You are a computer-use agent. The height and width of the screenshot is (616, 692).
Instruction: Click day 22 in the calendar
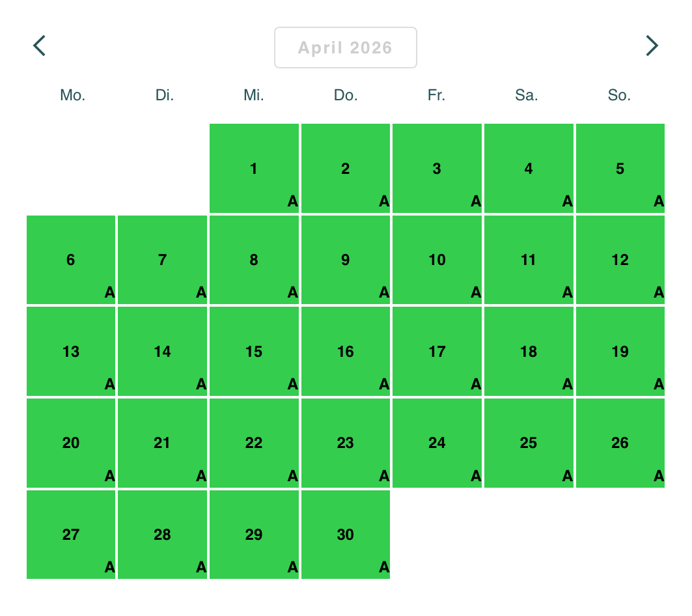coord(254,443)
